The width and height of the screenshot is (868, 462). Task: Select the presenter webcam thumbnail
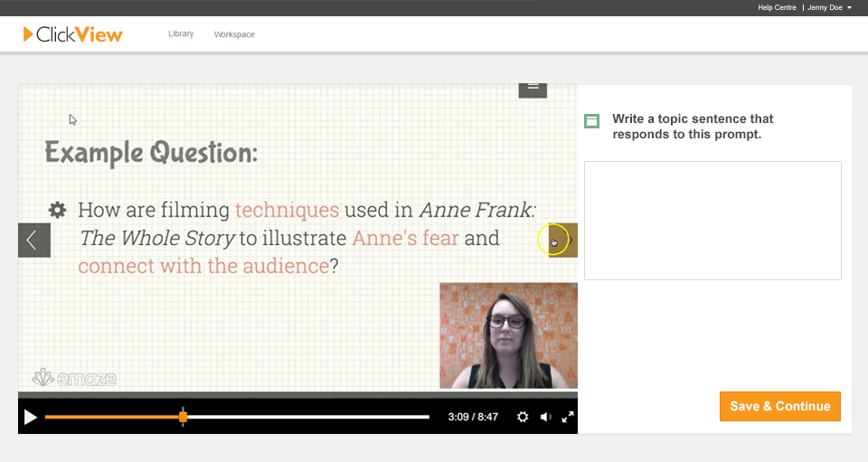(508, 335)
